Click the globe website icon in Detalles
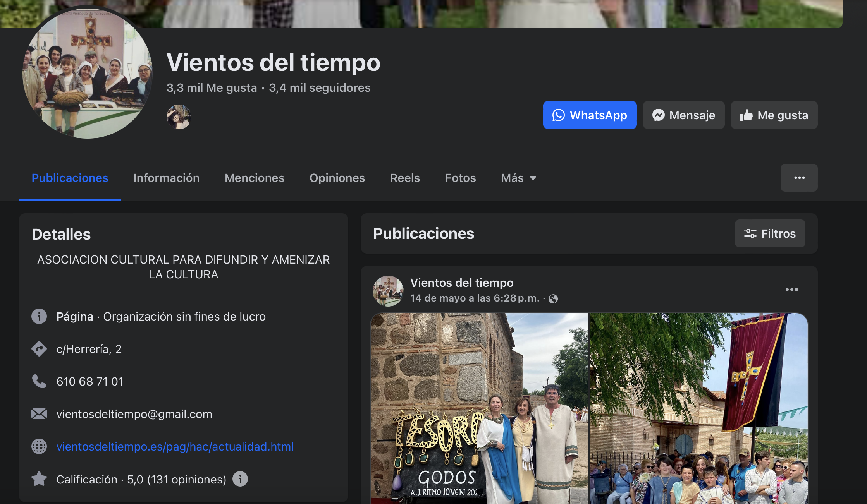The height and width of the screenshot is (504, 867). pos(39,446)
